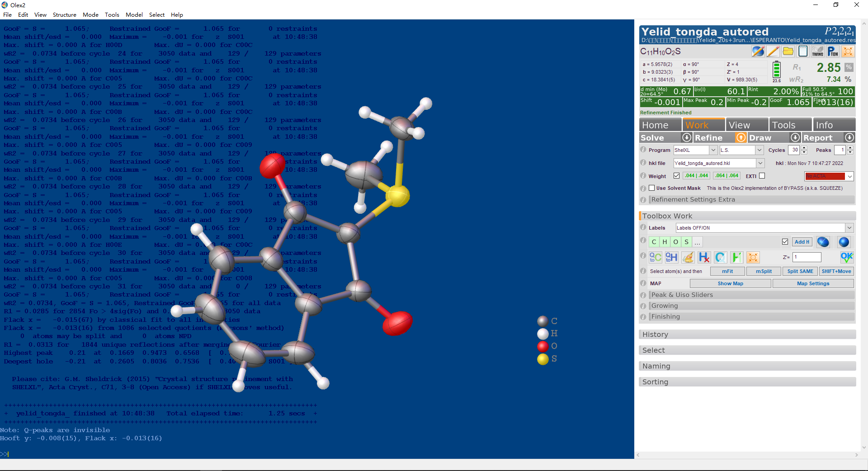Click the delete hydrogens H-cross icon

(704, 258)
